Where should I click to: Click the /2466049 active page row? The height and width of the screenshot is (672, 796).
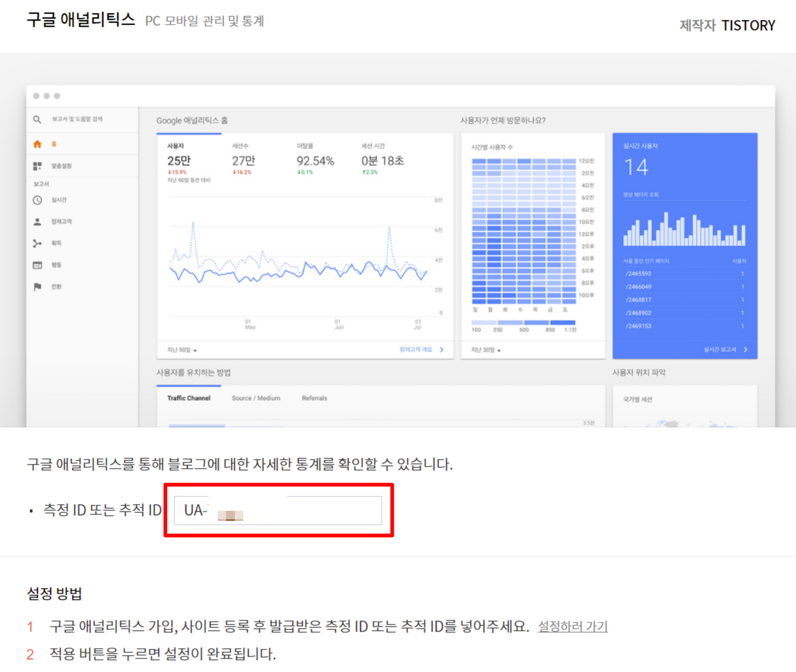[x=685, y=287]
